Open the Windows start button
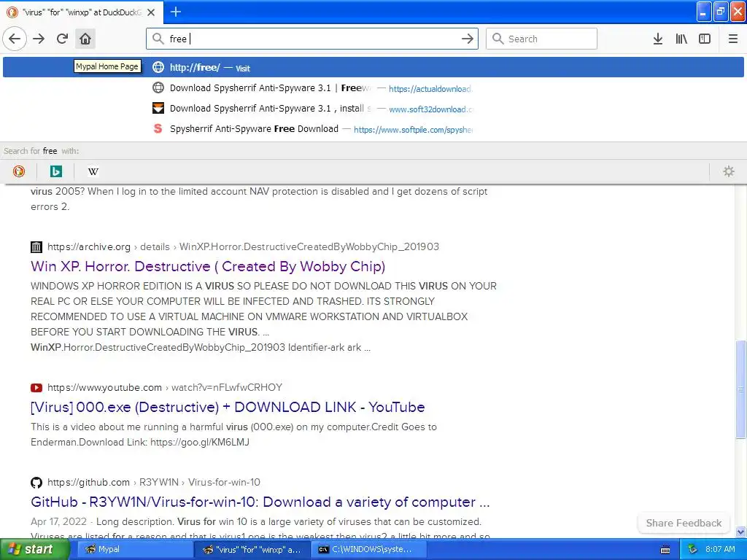This screenshot has width=747, height=560. coord(34,549)
